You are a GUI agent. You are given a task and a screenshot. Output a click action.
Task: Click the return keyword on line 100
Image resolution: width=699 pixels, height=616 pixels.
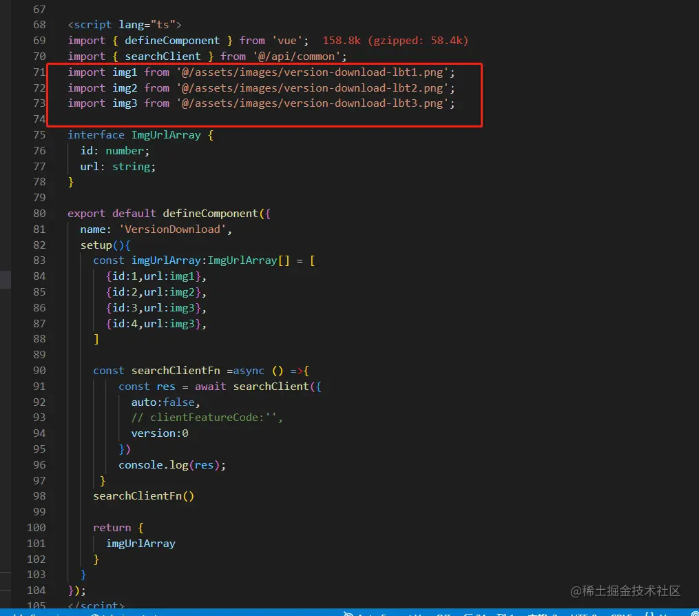[x=112, y=528]
